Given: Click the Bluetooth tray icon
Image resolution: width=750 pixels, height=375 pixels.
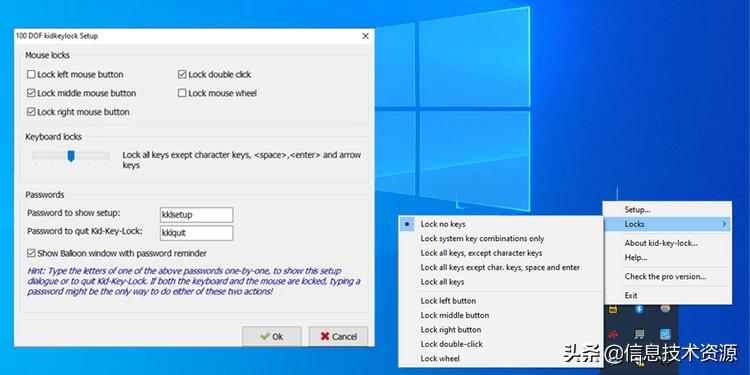Looking at the screenshot, I should (x=639, y=309).
